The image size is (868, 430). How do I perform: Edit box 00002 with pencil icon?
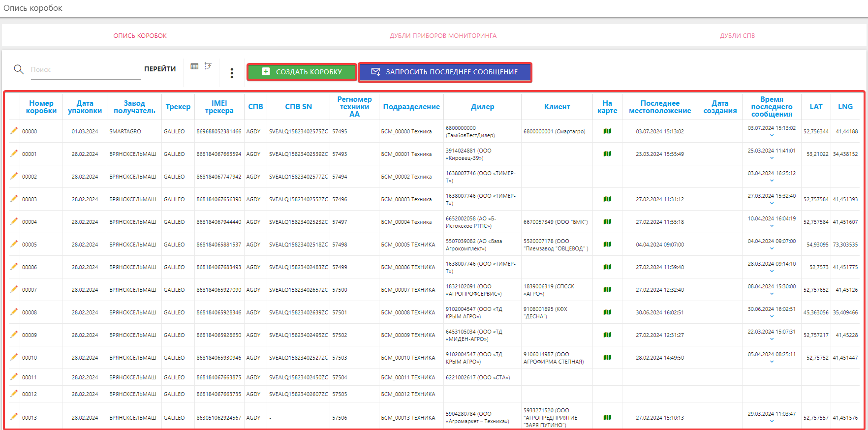point(14,176)
